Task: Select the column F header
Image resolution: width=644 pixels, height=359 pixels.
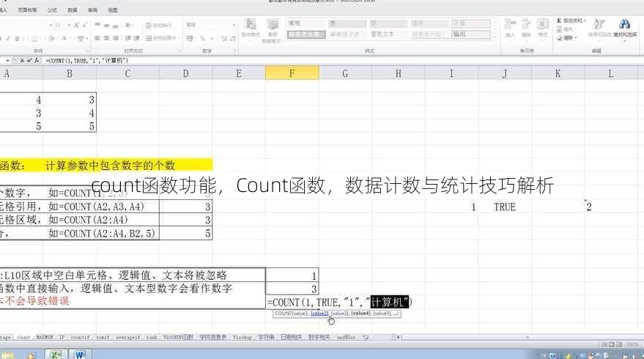Action: pos(292,73)
